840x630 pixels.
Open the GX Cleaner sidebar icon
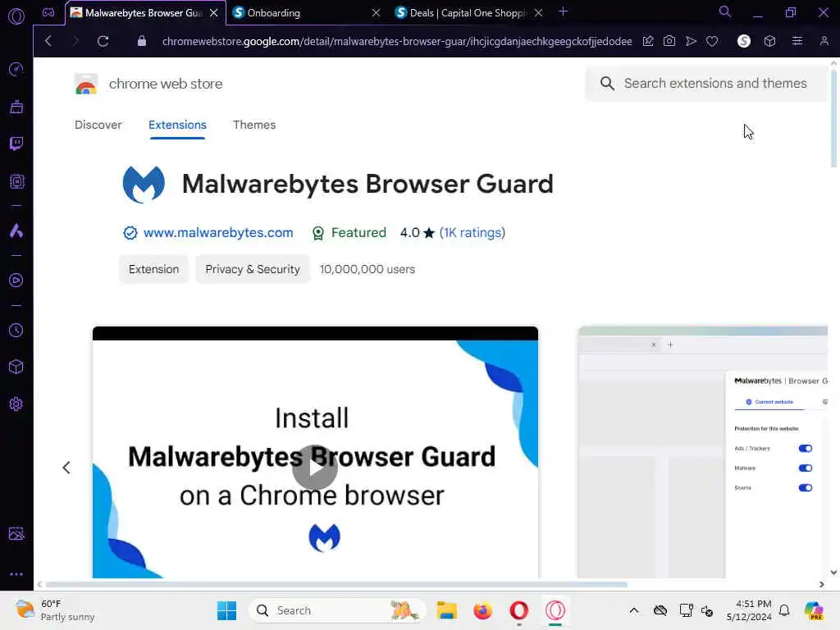16,107
